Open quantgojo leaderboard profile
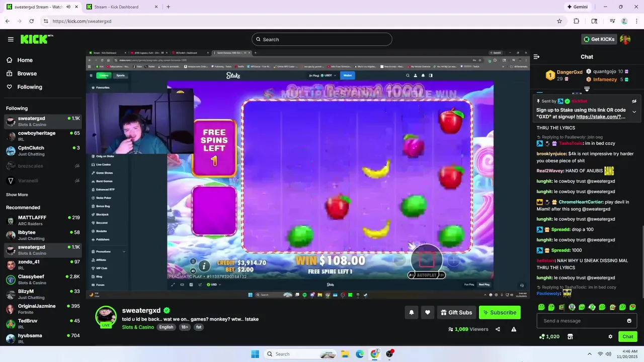Screen dimensions: 644x362 604,71
